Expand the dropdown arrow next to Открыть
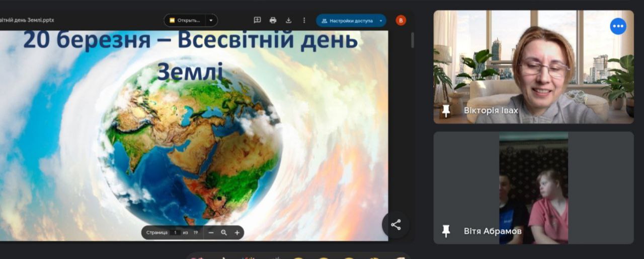The height and width of the screenshot is (259, 644). (211, 20)
